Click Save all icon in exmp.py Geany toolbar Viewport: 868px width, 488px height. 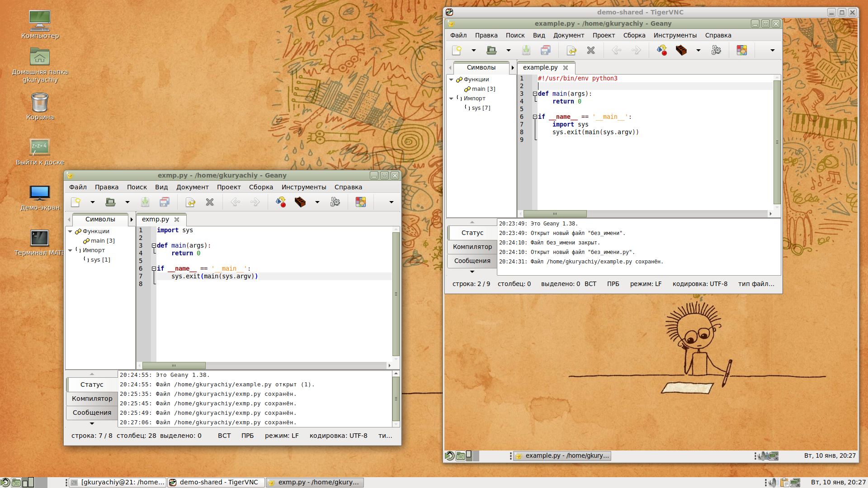(165, 202)
